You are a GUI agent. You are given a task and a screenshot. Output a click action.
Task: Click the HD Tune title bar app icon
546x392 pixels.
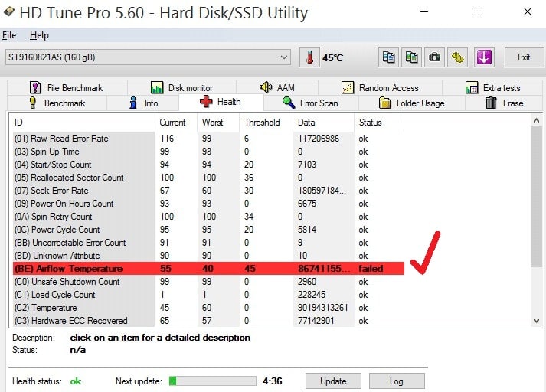(x=8, y=12)
